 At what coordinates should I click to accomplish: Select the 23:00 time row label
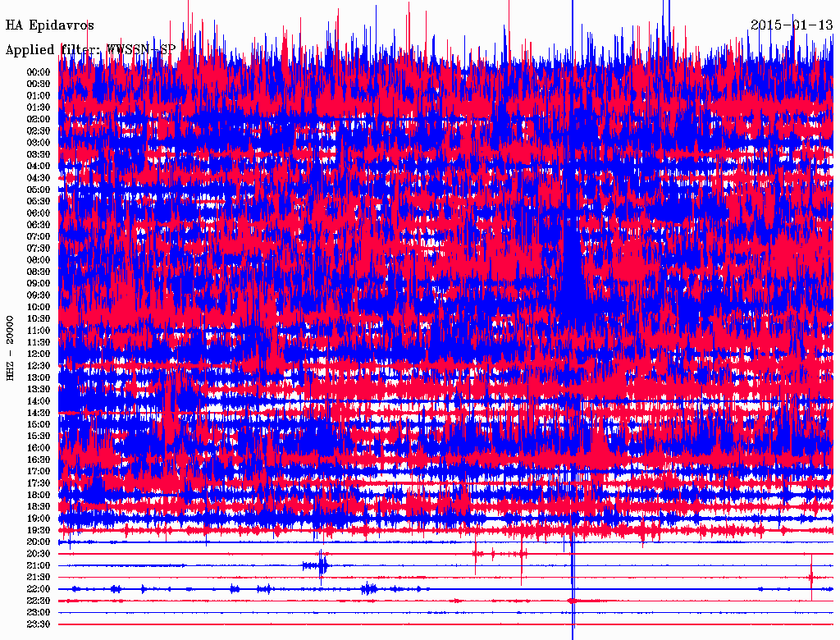tap(39, 613)
